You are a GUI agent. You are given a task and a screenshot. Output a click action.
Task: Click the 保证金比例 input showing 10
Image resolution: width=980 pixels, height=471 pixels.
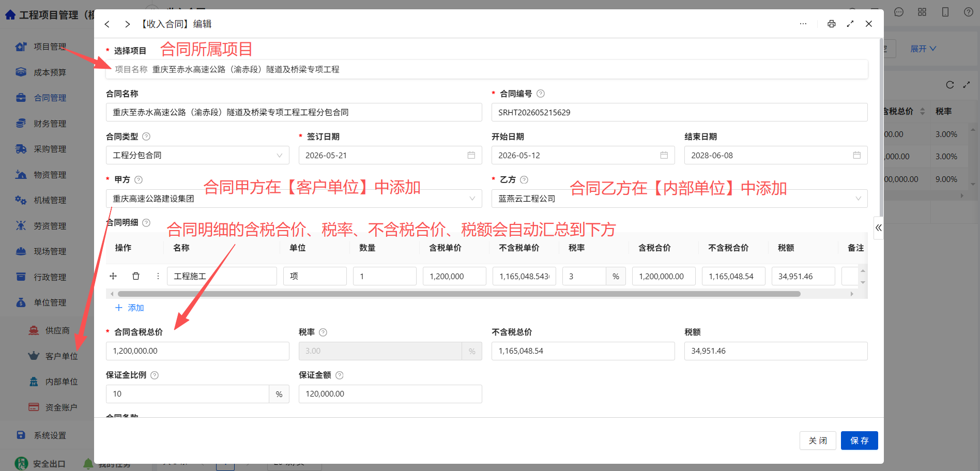(x=188, y=394)
